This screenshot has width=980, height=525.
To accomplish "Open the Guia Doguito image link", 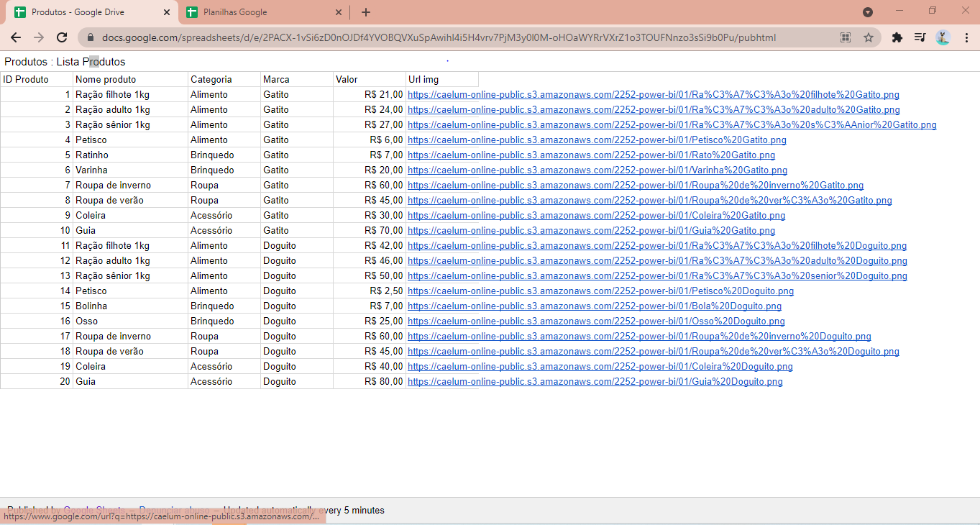I will (595, 381).
